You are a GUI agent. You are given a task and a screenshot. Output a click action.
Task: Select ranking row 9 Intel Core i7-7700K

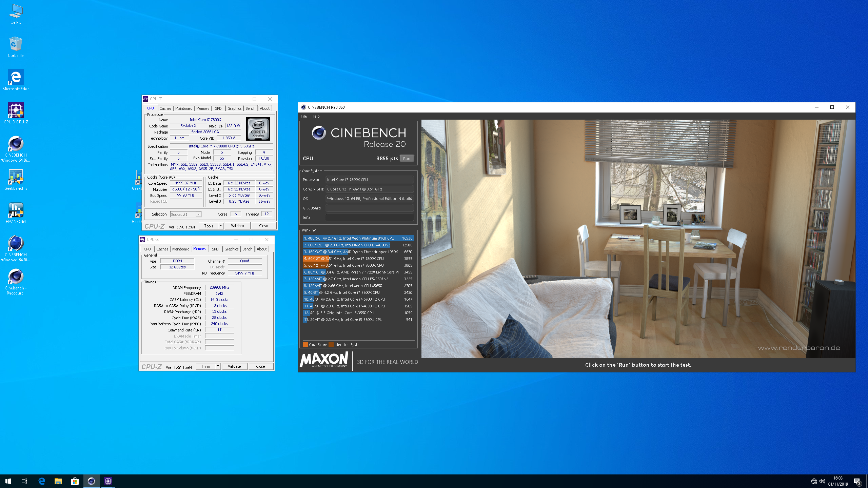point(358,292)
